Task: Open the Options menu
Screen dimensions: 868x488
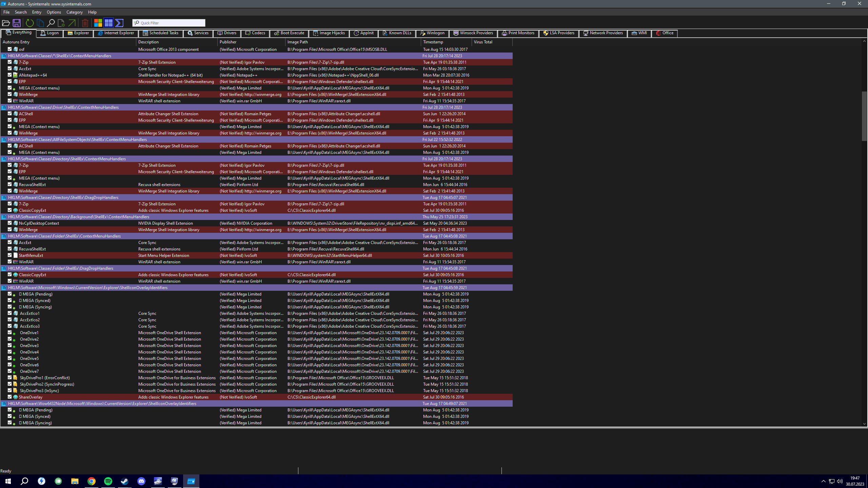Action: click(54, 12)
